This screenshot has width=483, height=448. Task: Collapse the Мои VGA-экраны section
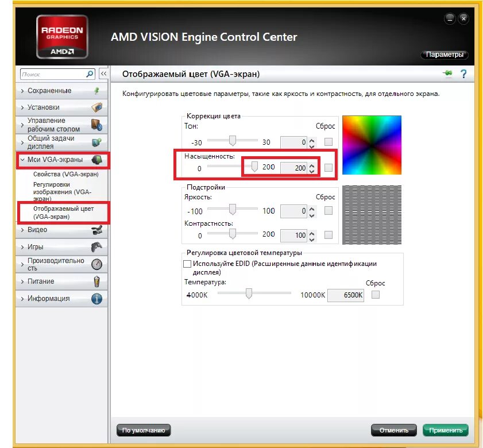(22, 160)
